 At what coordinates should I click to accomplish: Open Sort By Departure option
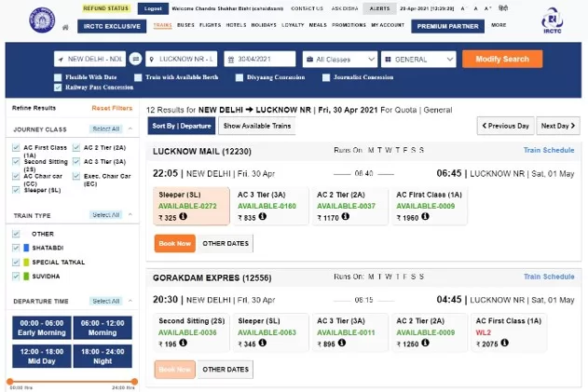click(x=182, y=126)
